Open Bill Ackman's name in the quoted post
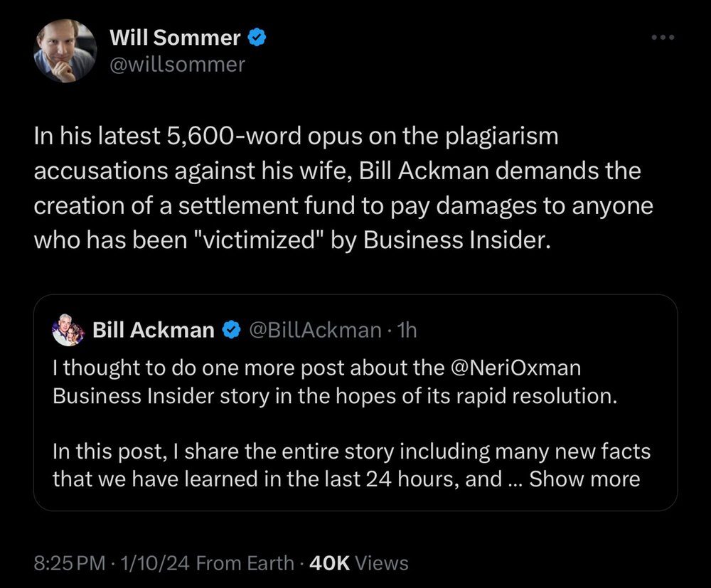The image size is (711, 588). click(154, 330)
